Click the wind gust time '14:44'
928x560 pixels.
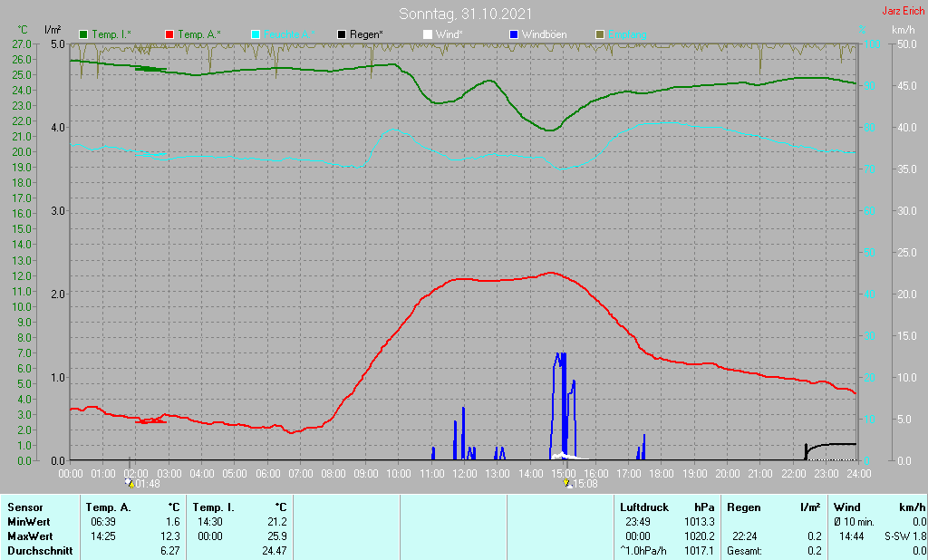click(852, 536)
